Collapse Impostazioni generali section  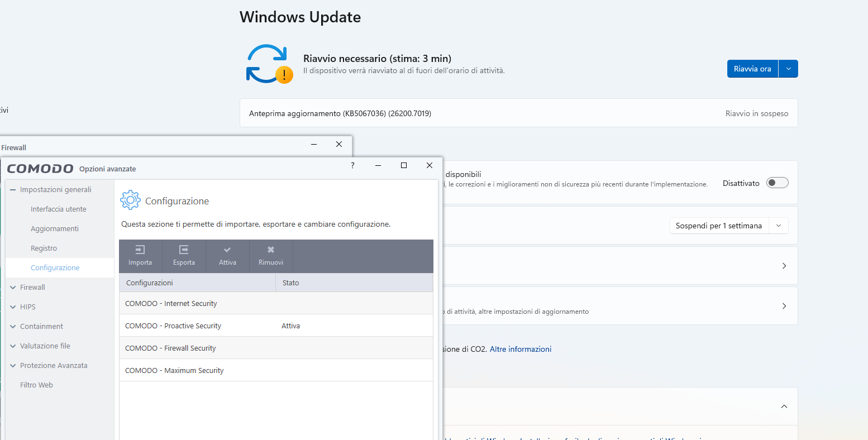[x=13, y=190]
